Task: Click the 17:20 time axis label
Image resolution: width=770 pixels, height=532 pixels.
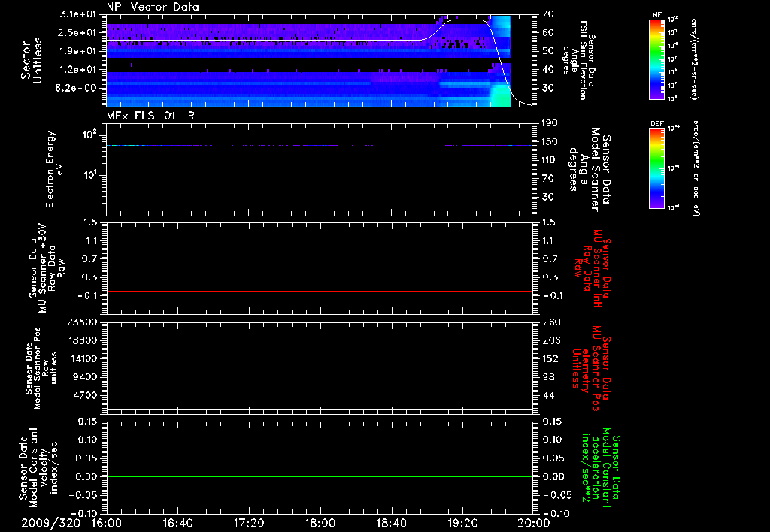Action: tap(249, 523)
